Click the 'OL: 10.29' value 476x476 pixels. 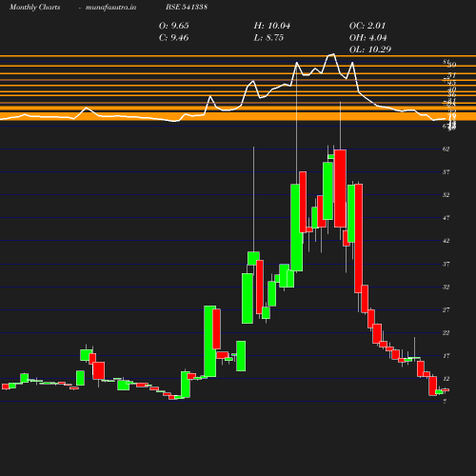point(370,50)
